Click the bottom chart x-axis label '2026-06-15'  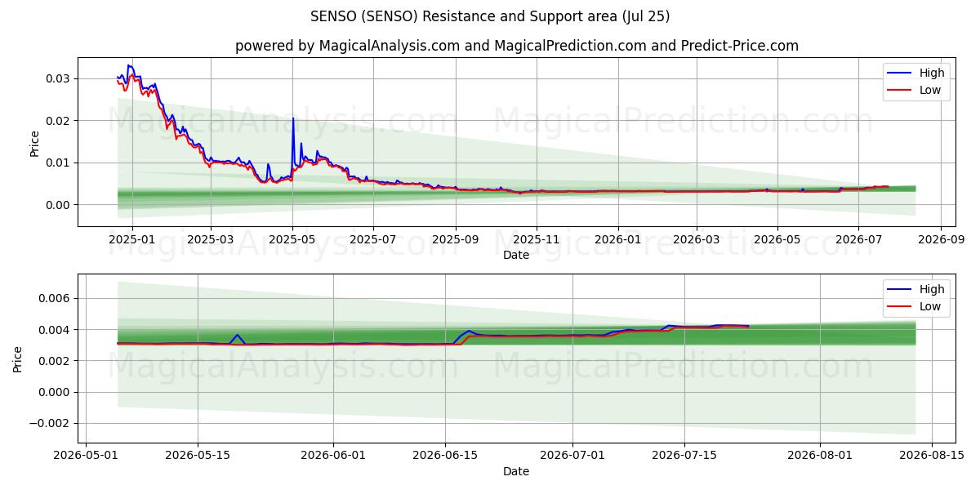[445, 457]
